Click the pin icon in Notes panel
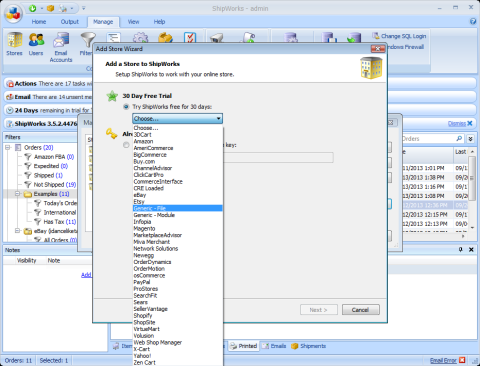This screenshot has width=480, height=366. click(461, 249)
